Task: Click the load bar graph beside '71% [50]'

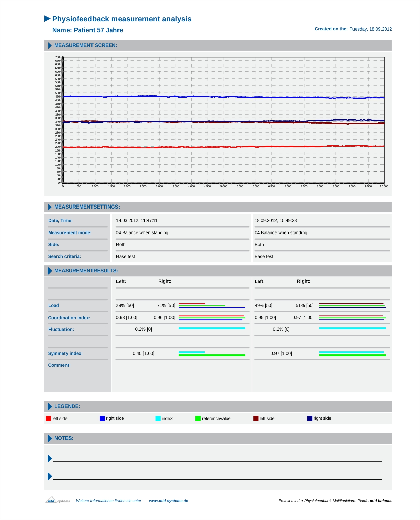Action: tap(212, 306)
